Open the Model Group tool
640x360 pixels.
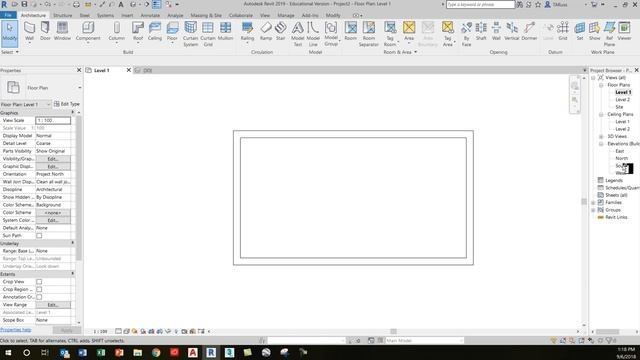[x=331, y=34]
